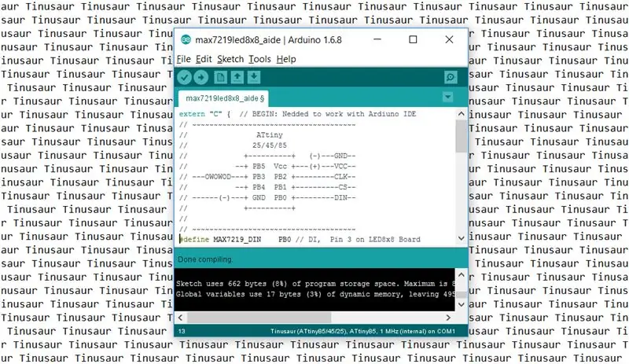The image size is (629, 364).
Task: Click the console scroll-up arrow
Action: coord(462,275)
